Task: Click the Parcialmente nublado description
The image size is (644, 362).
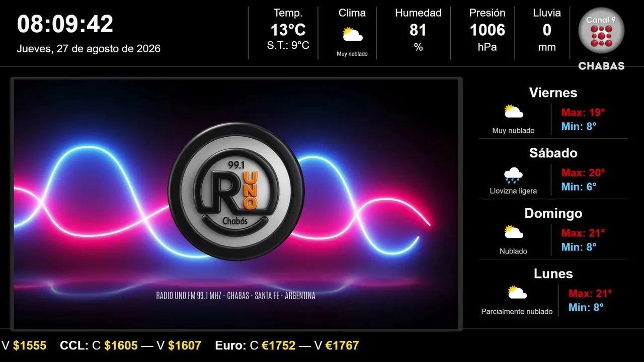Action: [x=517, y=312]
